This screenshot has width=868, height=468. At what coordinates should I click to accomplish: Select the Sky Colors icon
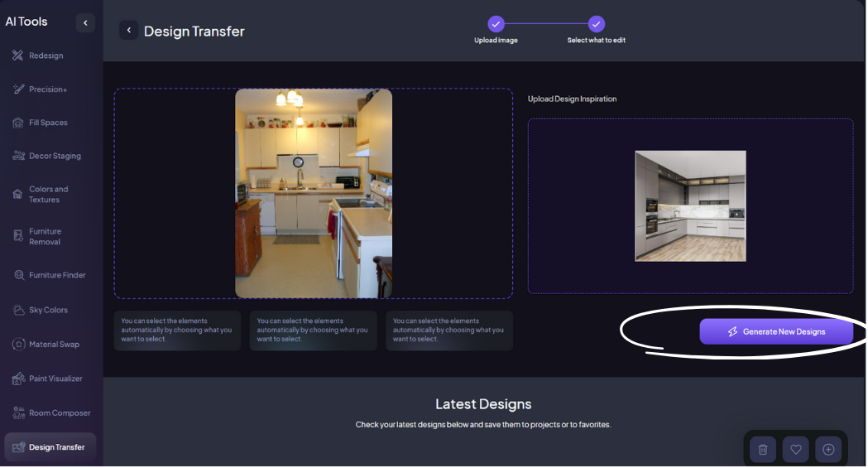[x=17, y=310]
